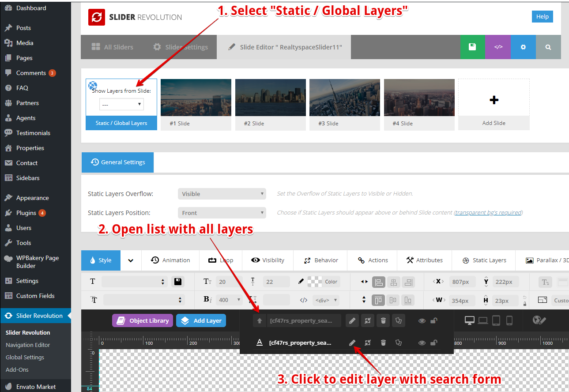Screen dimensions: 569x392
Task: Click the Add Layer button
Action: 201,321
